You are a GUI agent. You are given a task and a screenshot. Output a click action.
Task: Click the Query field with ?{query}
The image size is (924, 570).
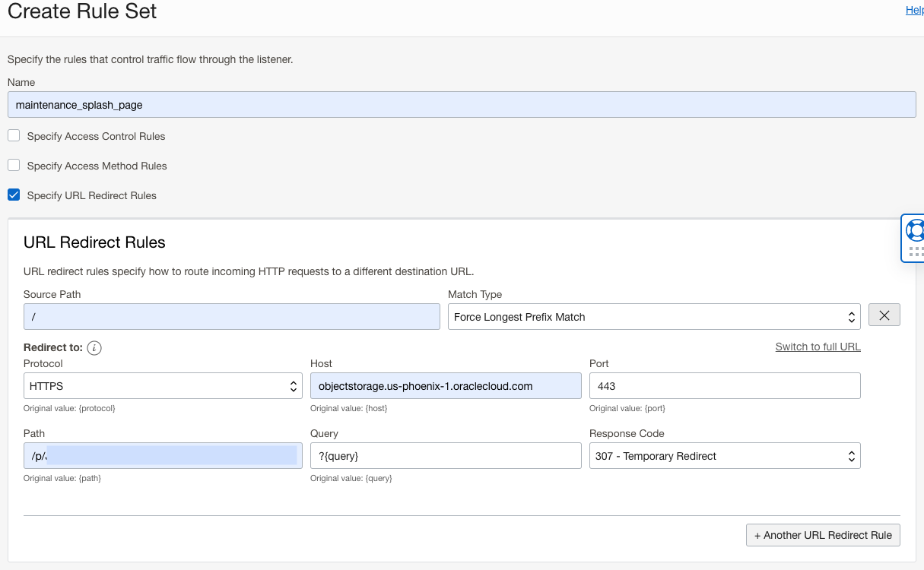pyautogui.click(x=446, y=456)
